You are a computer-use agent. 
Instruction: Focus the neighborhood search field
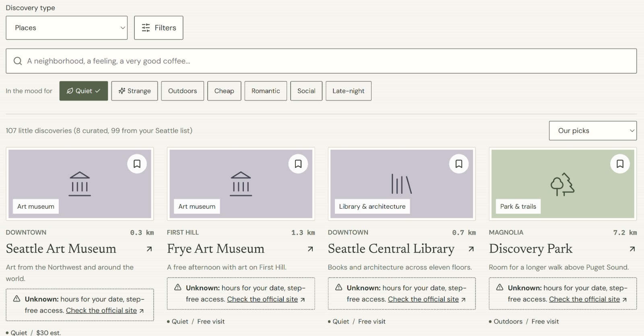click(321, 61)
